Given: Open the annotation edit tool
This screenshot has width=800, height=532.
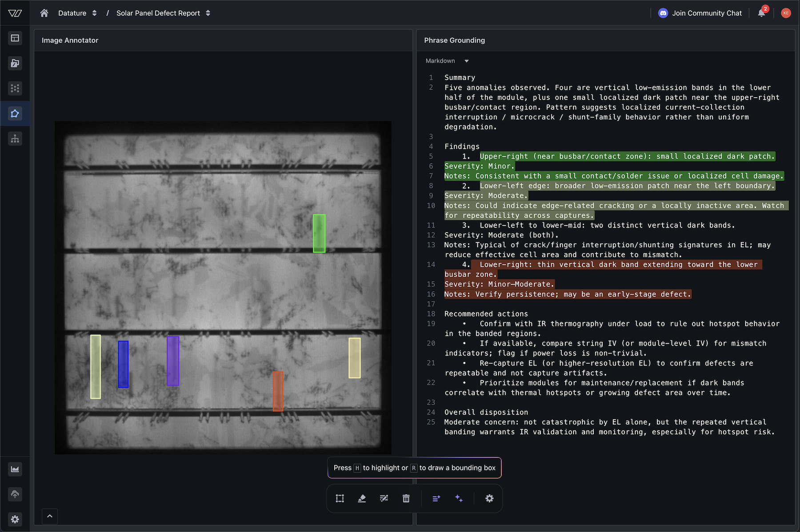Looking at the screenshot, I should point(384,498).
